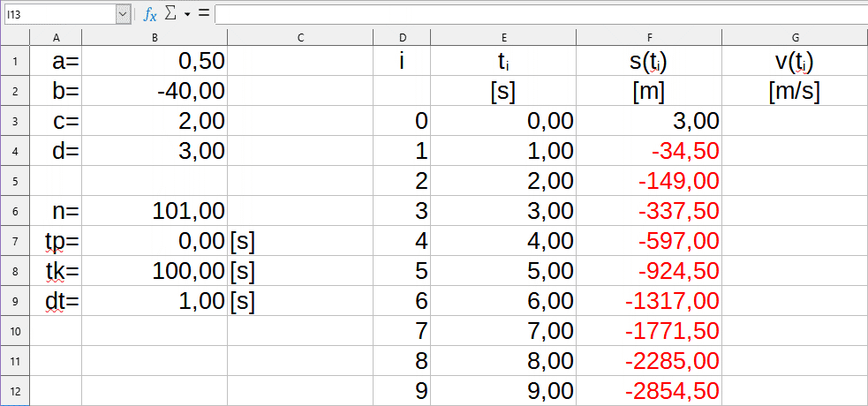The image size is (868, 406).
Task: Select the tk= label cell
Action: 56,271
